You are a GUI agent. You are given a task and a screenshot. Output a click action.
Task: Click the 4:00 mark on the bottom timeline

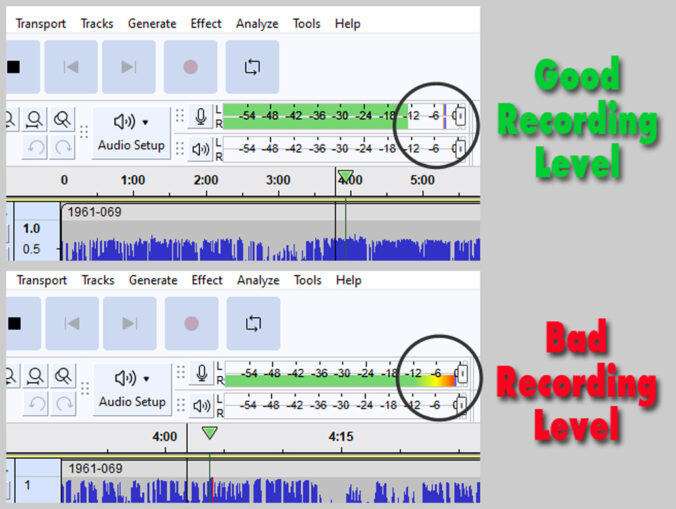165,437
